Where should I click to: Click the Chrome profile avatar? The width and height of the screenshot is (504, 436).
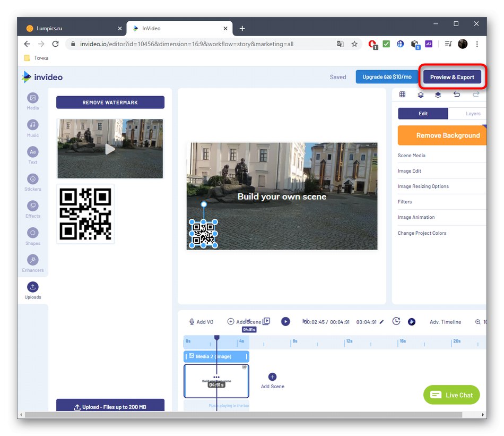click(463, 44)
